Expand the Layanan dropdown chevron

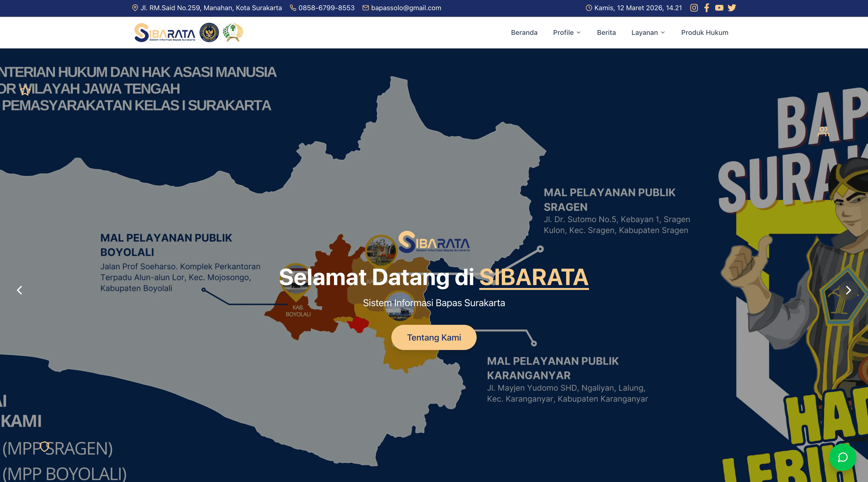click(x=663, y=33)
